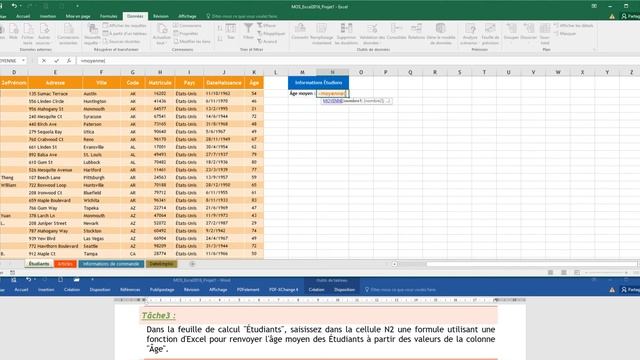Open the Excel Undo history dropdown arrow
The image size is (640, 360).
tap(21, 6)
